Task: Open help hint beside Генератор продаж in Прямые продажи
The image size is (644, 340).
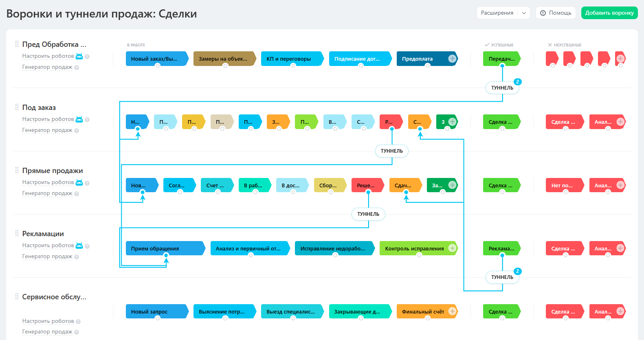Action: (77, 194)
